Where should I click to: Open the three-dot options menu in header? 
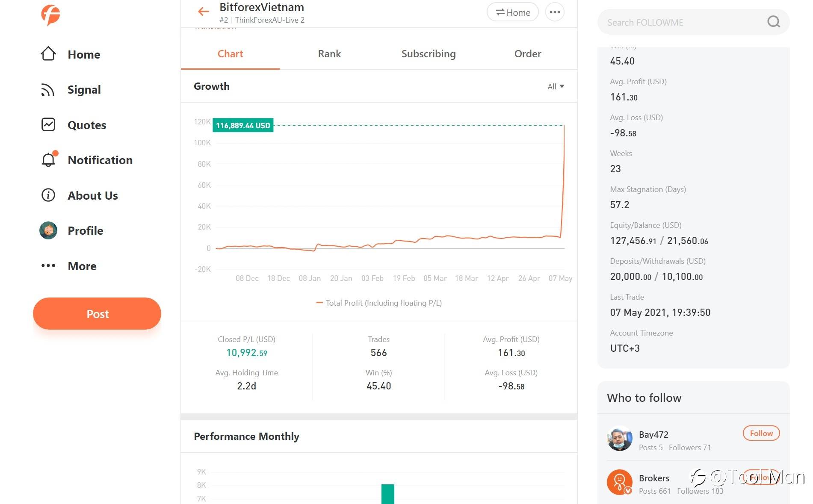pos(555,12)
